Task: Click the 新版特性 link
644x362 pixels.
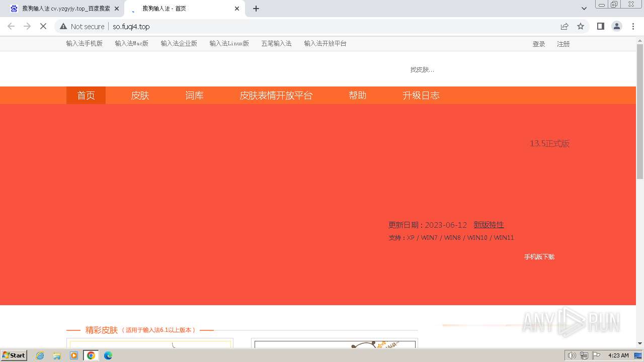Action: (489, 225)
